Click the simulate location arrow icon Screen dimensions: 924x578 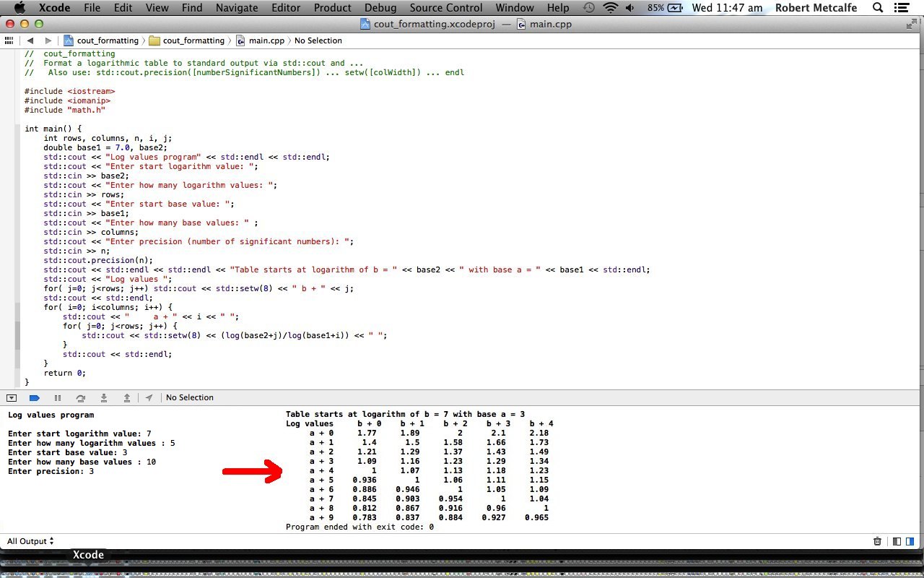pyautogui.click(x=149, y=398)
